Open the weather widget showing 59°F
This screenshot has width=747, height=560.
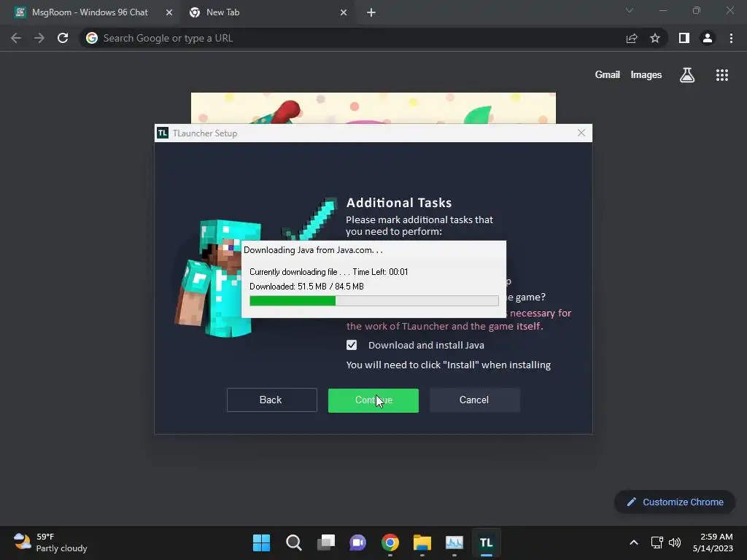point(50,542)
